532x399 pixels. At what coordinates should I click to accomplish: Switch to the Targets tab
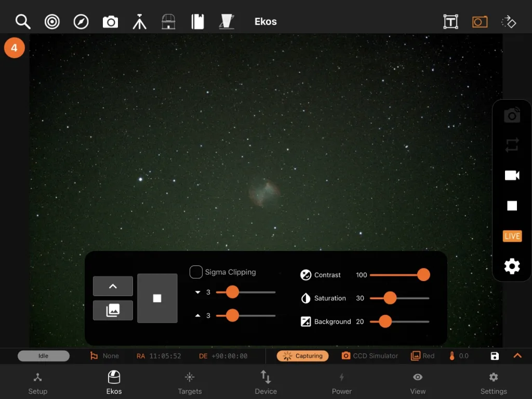click(190, 383)
